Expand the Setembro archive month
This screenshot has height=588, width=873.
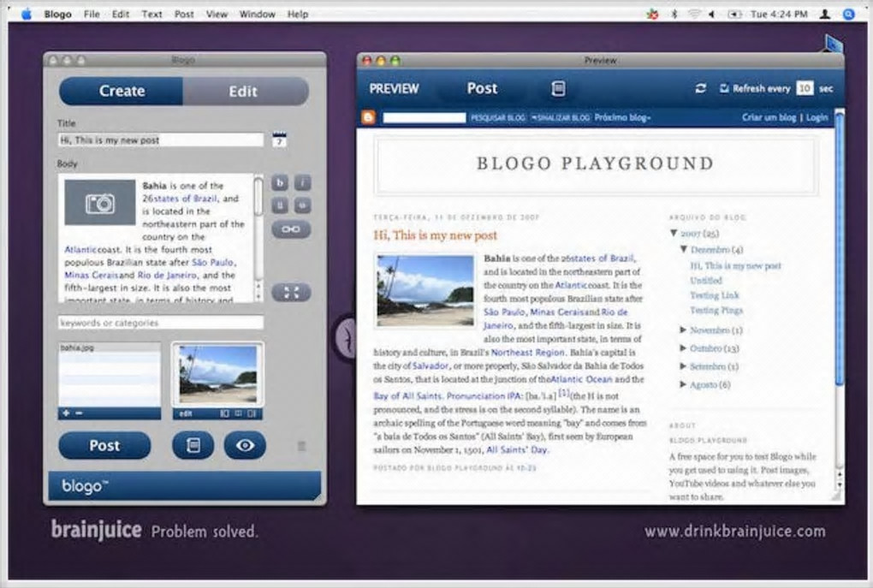pyautogui.click(x=683, y=365)
